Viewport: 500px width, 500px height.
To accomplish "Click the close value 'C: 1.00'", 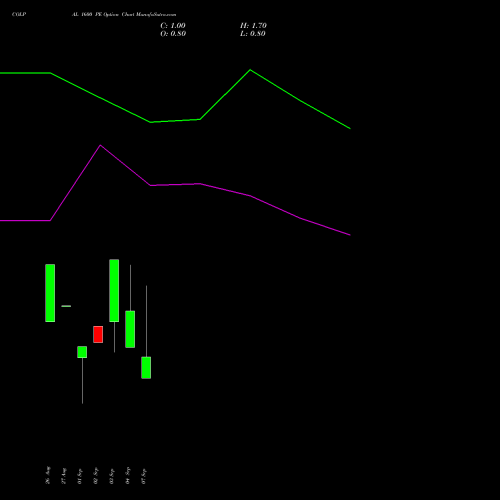I will point(173,26).
